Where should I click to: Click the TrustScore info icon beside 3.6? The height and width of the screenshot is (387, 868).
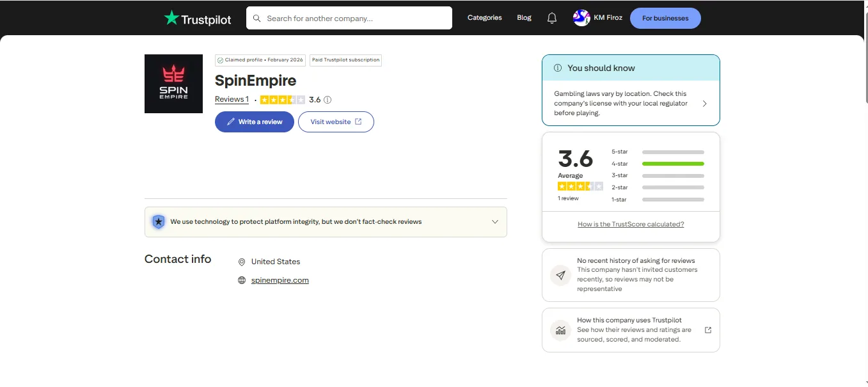coord(327,100)
